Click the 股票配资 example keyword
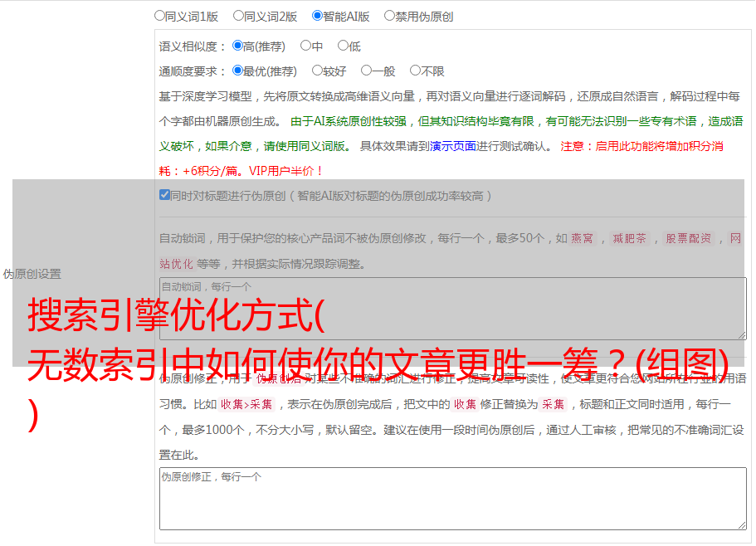This screenshot has width=756, height=546. coord(689,238)
